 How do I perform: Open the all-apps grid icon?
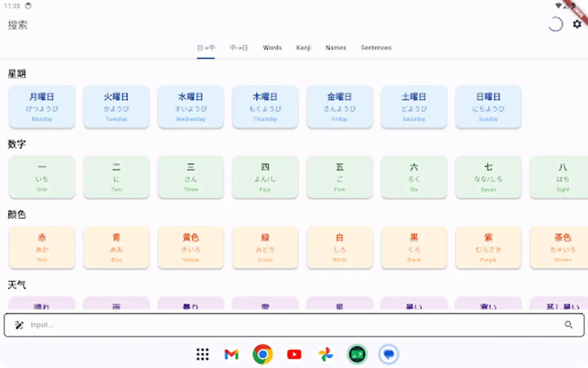[x=202, y=355]
